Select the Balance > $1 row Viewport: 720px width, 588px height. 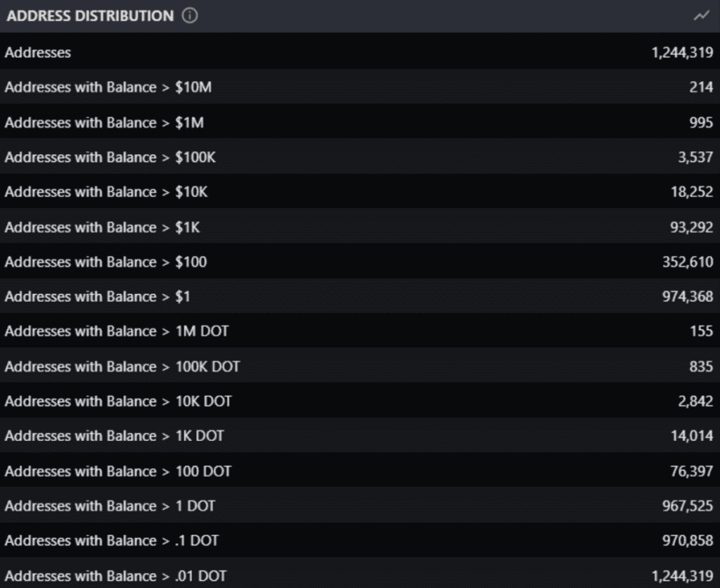pyautogui.click(x=360, y=296)
